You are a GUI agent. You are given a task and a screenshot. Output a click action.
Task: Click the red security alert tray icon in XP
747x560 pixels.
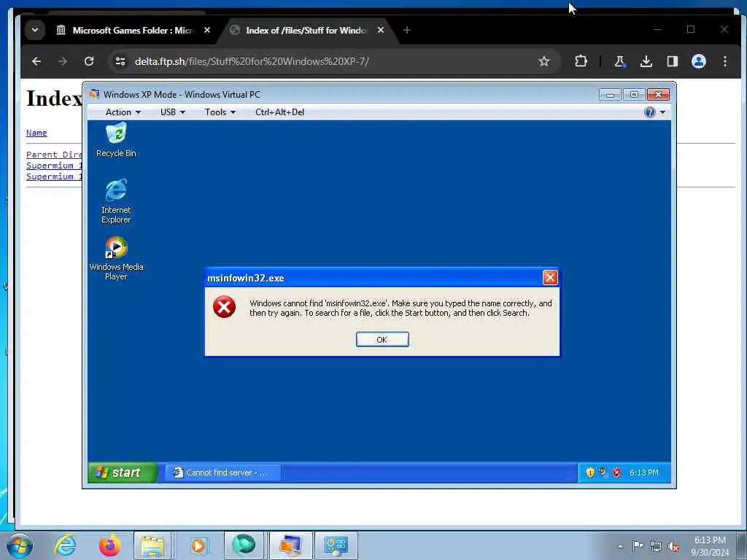[x=616, y=472]
